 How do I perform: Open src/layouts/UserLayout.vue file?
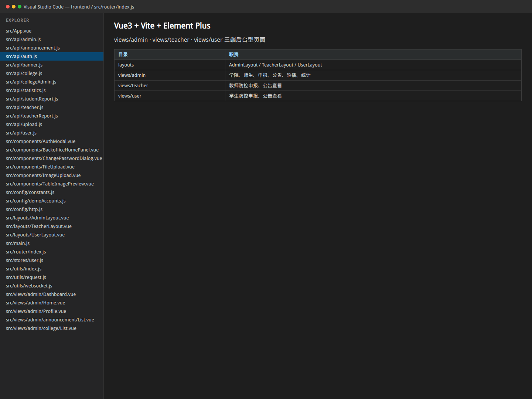[x=52, y=235]
